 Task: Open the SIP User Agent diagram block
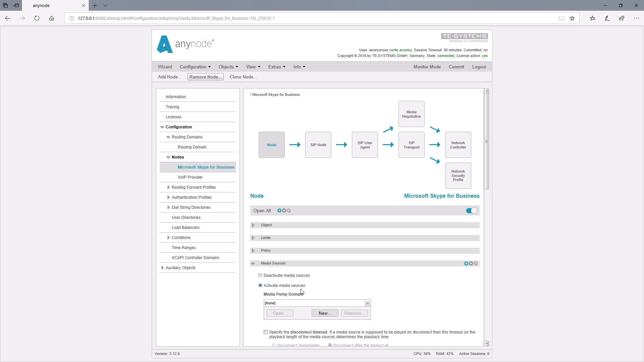(365, 145)
